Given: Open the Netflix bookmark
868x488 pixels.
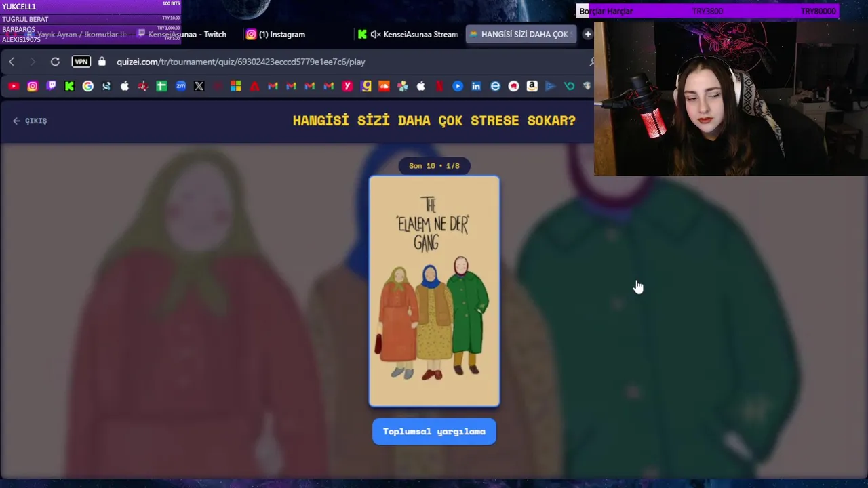Looking at the screenshot, I should (x=439, y=86).
